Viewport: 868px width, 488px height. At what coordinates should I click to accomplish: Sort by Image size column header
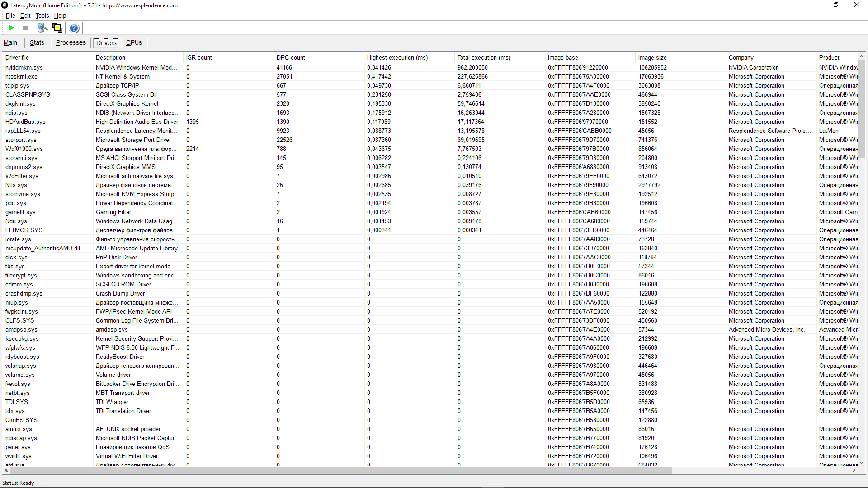[x=680, y=57]
